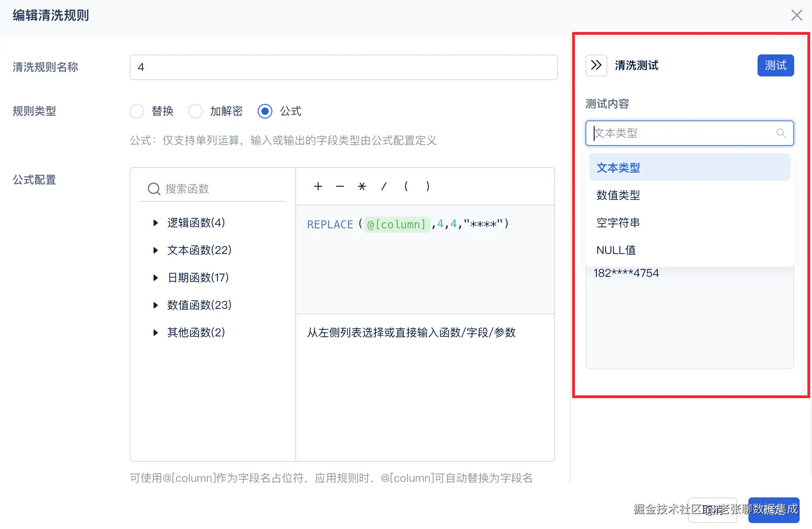This screenshot has width=812, height=529.
Task: Insert the plus operator into formula
Action: pyautogui.click(x=318, y=186)
